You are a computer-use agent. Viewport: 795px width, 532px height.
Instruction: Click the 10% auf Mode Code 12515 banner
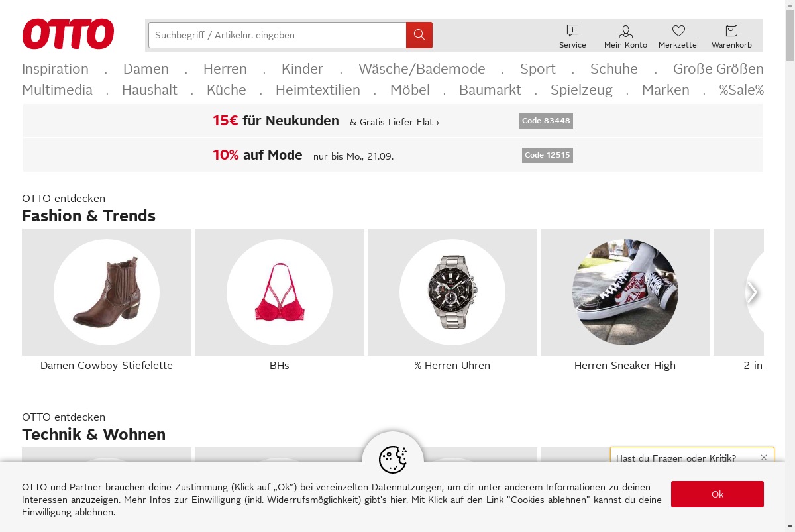[x=393, y=155]
